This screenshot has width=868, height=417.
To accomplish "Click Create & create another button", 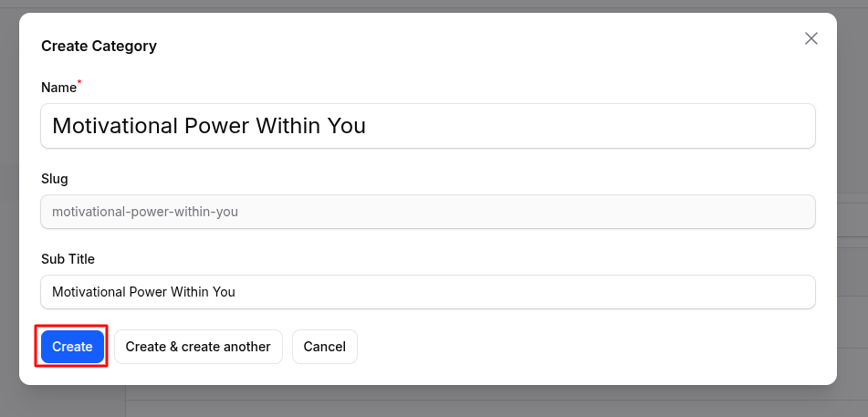I will (198, 347).
